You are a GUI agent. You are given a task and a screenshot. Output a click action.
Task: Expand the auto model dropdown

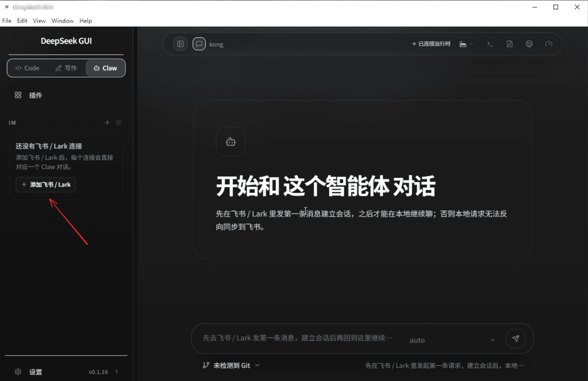pos(452,340)
